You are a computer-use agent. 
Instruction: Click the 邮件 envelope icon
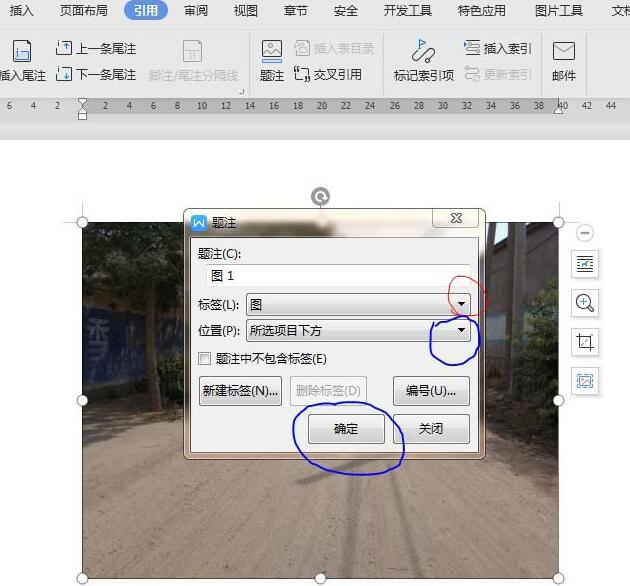pyautogui.click(x=564, y=51)
